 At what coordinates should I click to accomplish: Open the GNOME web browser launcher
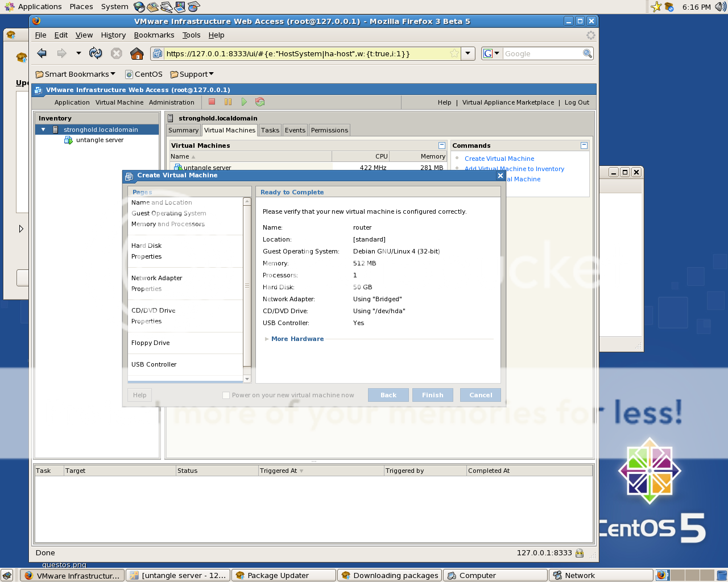coord(139,7)
